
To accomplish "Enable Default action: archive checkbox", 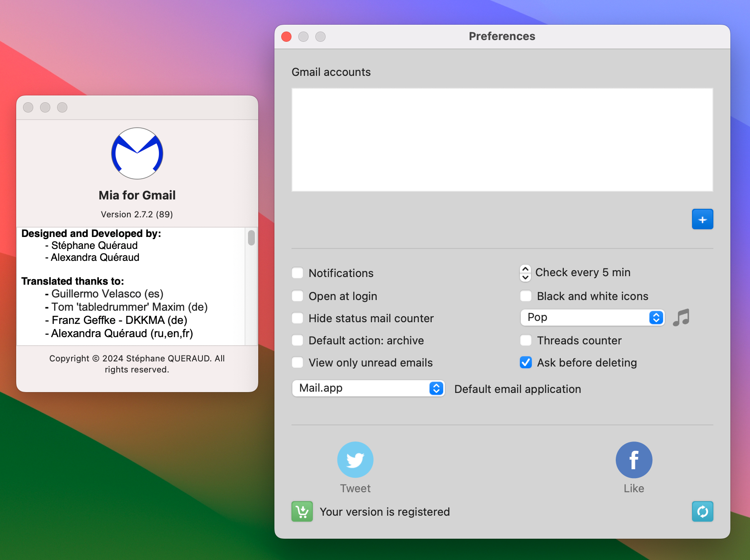I will (297, 340).
